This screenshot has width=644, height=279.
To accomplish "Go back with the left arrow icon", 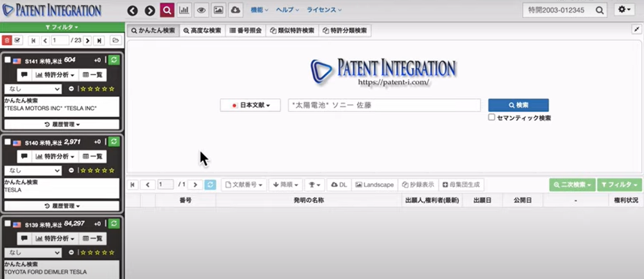I will pos(132,11).
